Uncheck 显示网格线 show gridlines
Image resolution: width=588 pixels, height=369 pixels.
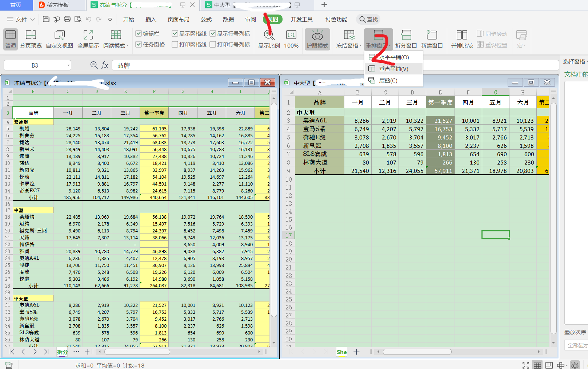point(175,33)
